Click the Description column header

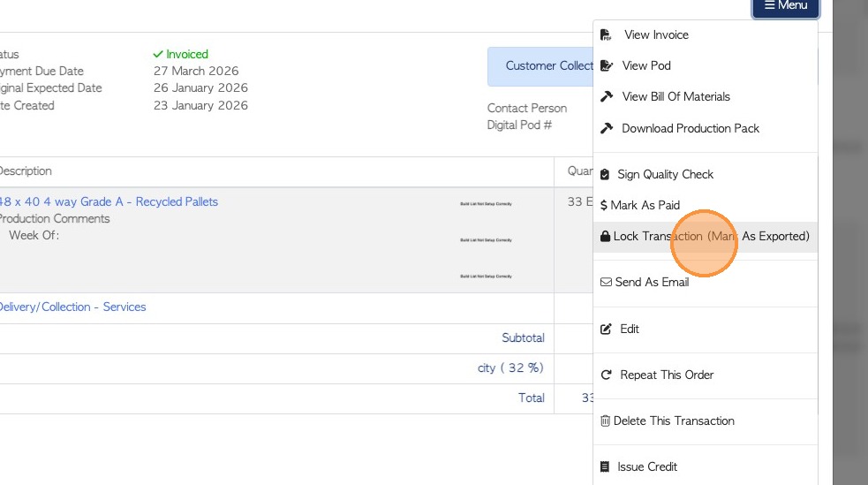coord(25,171)
